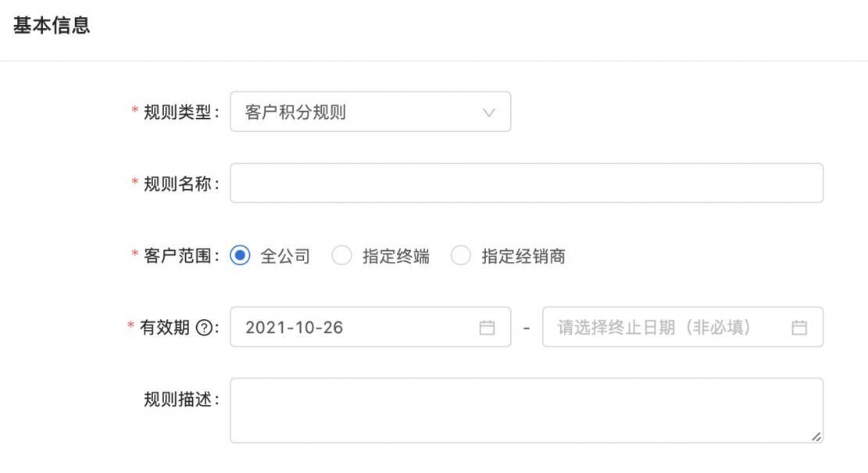Click the 有效期 label text
This screenshot has height=473, width=868.
pos(165,328)
